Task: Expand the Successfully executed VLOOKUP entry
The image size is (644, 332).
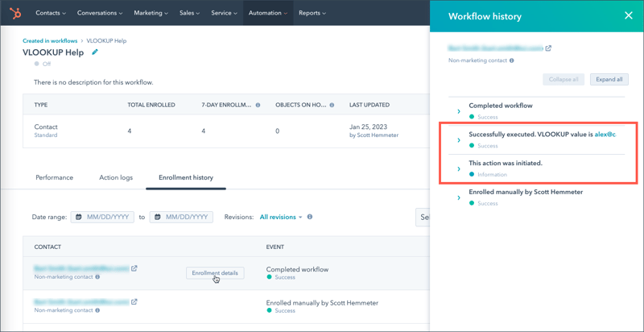Action: 459,140
